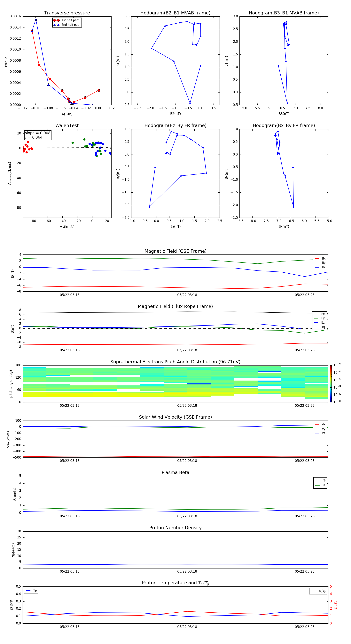Click the 'Vz' legend entry in velocity plot
The image size is (351, 644).
click(x=320, y=433)
